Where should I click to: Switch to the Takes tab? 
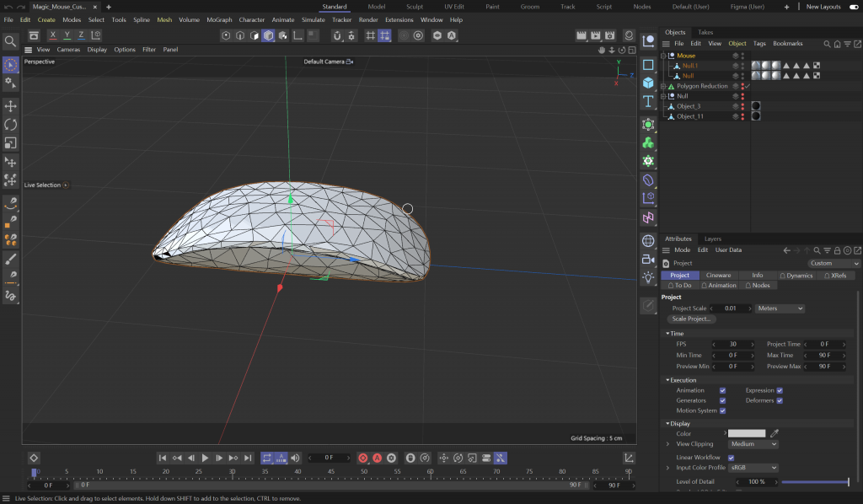[705, 33]
